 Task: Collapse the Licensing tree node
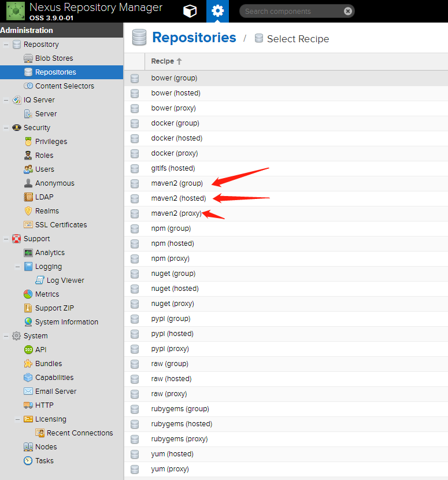click(x=17, y=419)
